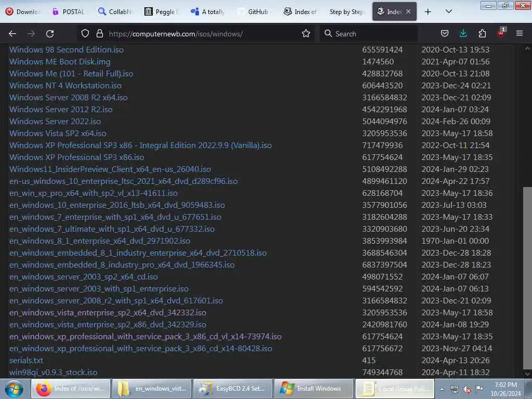Image resolution: width=532 pixels, height=399 pixels.
Task: Open a new browser tab
Action: tap(428, 12)
